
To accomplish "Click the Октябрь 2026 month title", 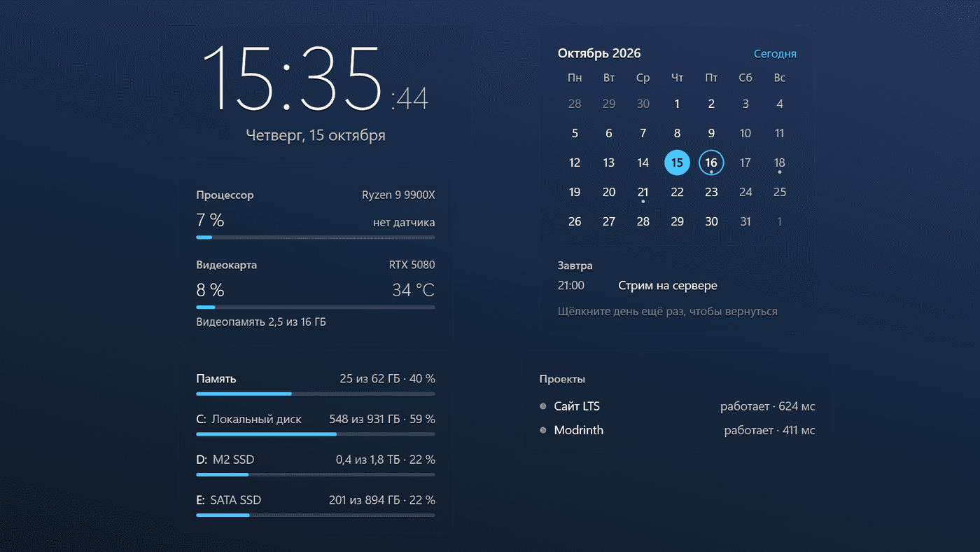I will coord(599,53).
